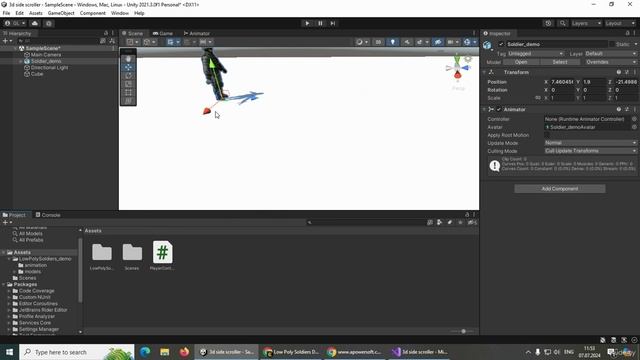This screenshot has width=640, height=360.
Task: Select Cube in Hierarchy
Action: pyautogui.click(x=37, y=74)
